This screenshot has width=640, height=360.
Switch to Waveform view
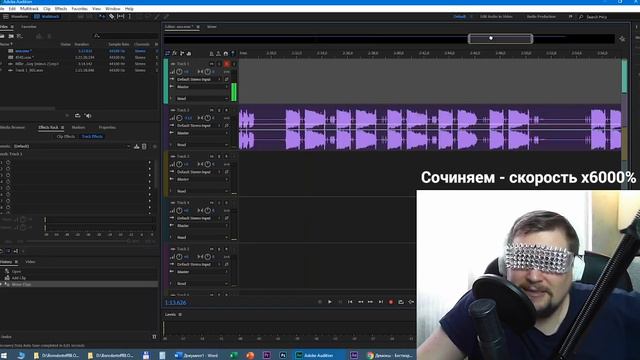coord(16,17)
